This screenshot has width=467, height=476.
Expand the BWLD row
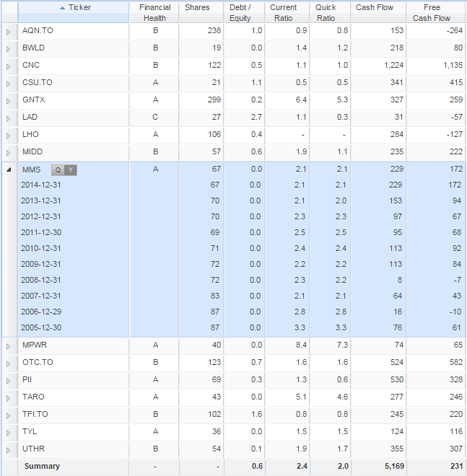pyautogui.click(x=9, y=49)
